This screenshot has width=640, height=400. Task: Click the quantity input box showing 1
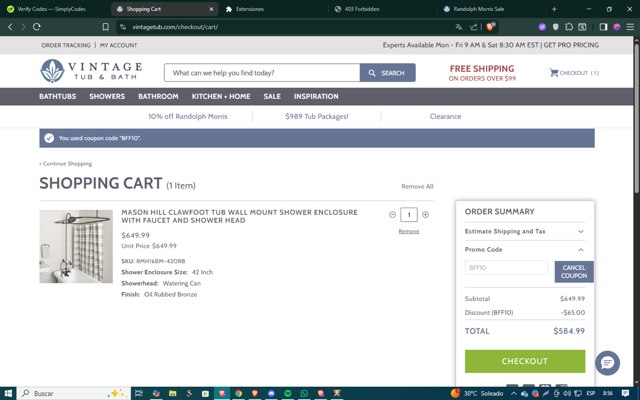(x=409, y=215)
